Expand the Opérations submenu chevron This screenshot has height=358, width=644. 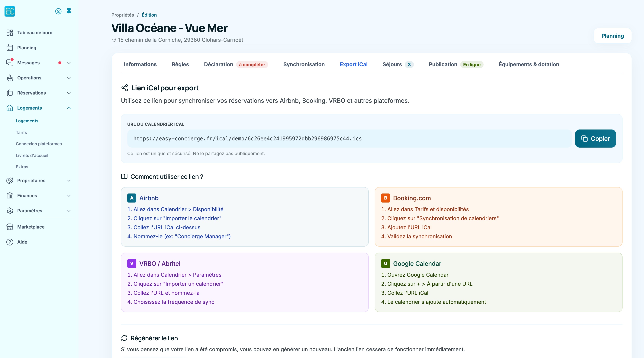point(69,78)
